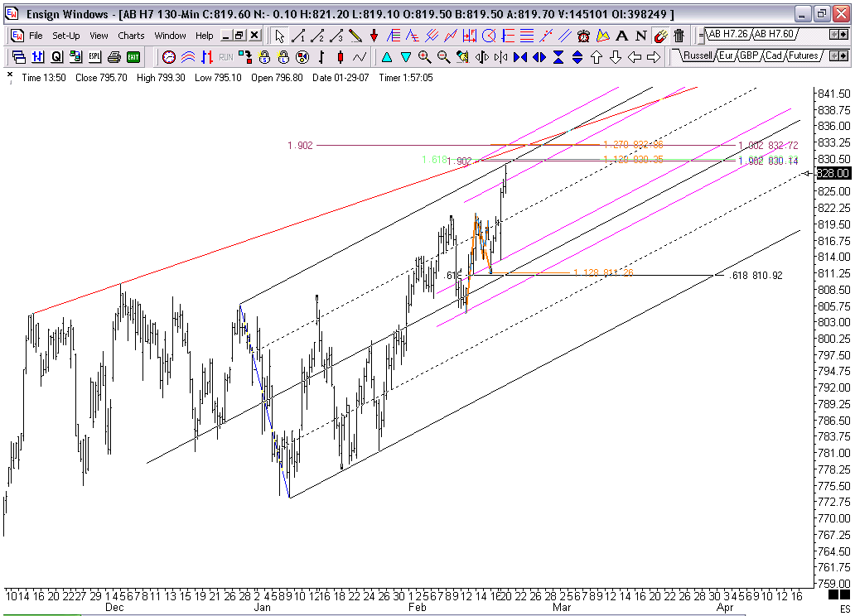855x616 pixels.
Task: Click the 828.00 price marker on scale
Action: click(x=833, y=173)
